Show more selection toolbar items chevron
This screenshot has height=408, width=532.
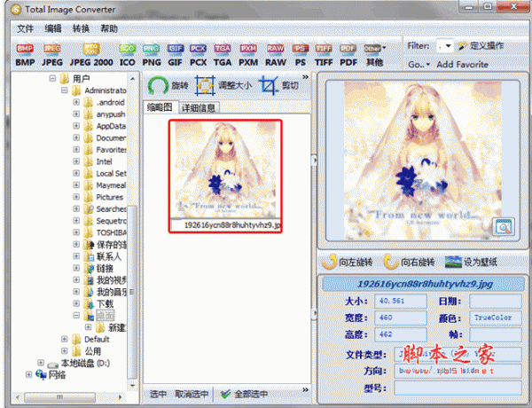305,389
